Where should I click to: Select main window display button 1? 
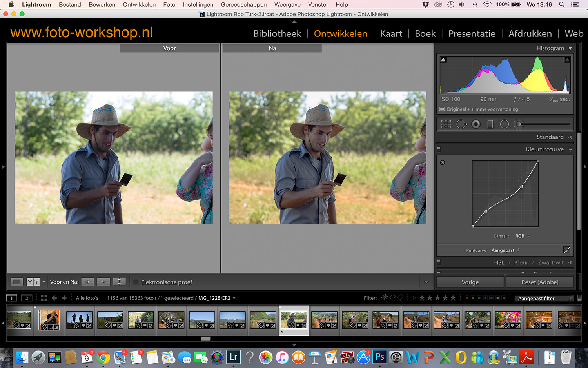(x=12, y=298)
